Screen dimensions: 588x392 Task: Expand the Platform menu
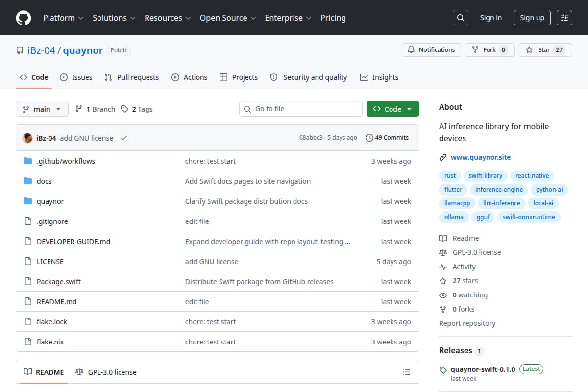point(63,18)
